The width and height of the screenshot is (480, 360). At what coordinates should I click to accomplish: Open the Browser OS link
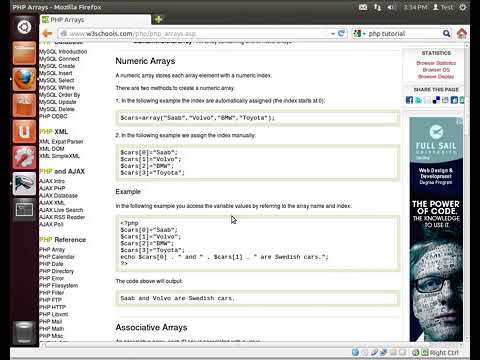[x=436, y=70]
